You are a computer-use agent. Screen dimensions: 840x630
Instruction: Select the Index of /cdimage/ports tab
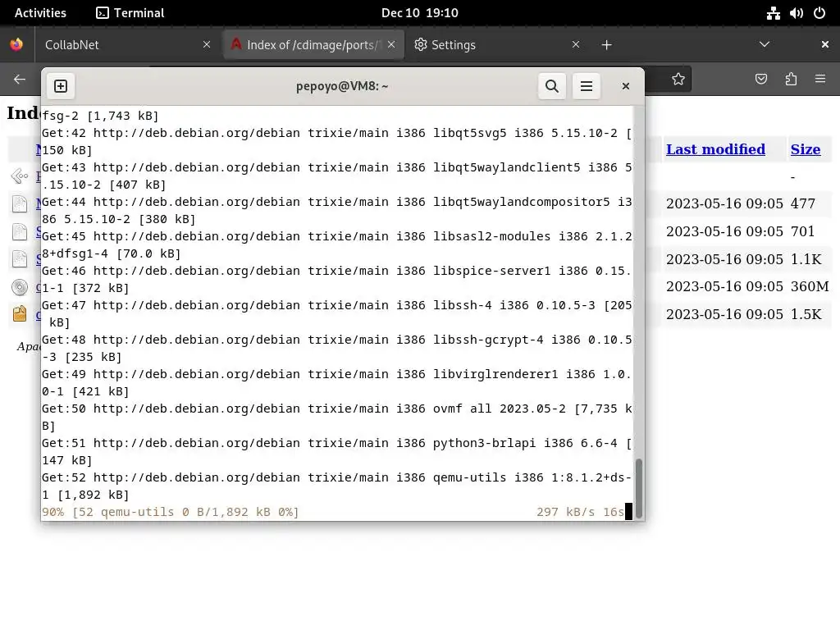tap(313, 45)
